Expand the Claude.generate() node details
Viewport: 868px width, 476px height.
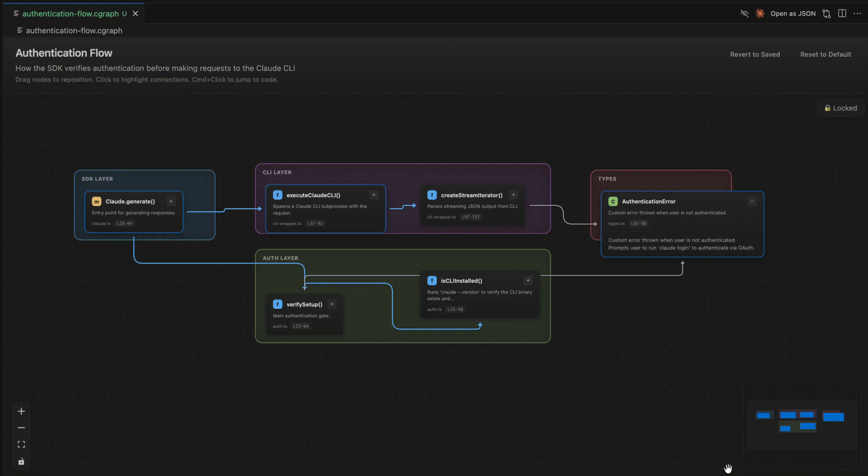coord(171,201)
